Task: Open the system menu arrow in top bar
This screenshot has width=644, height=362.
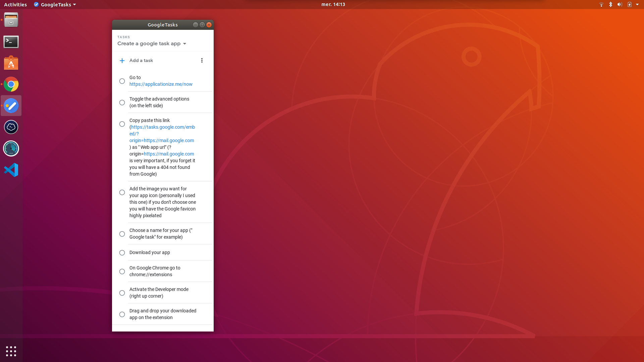Action: point(637,4)
